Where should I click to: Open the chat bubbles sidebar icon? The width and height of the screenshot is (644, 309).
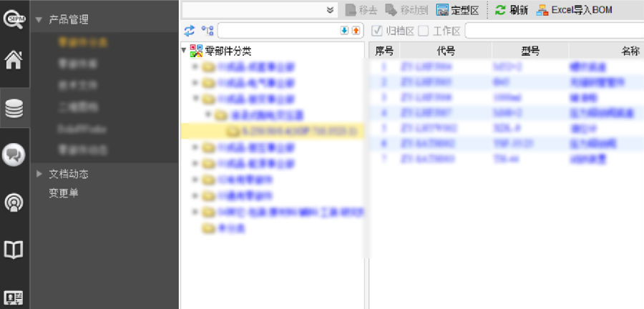[14, 155]
